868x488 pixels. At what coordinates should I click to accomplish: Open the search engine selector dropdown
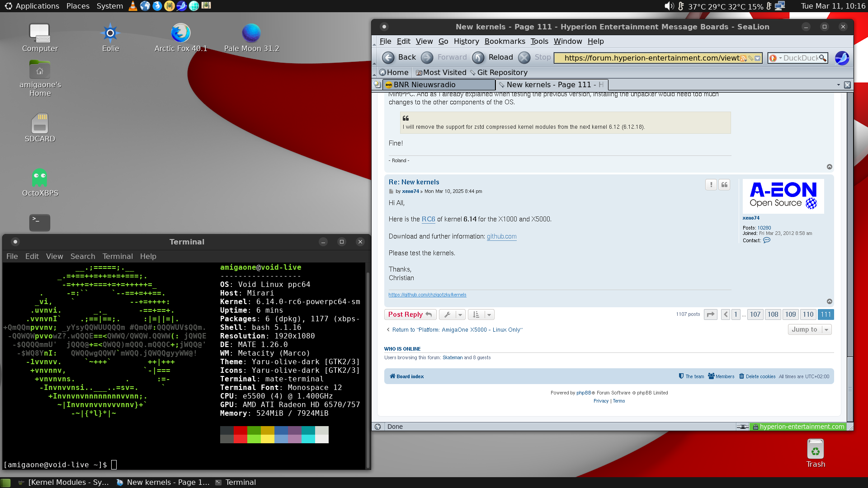[775, 58]
